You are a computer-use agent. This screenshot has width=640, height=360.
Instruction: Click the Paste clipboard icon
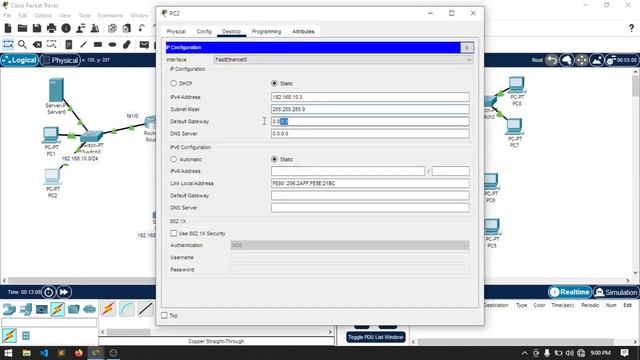click(x=127, y=28)
